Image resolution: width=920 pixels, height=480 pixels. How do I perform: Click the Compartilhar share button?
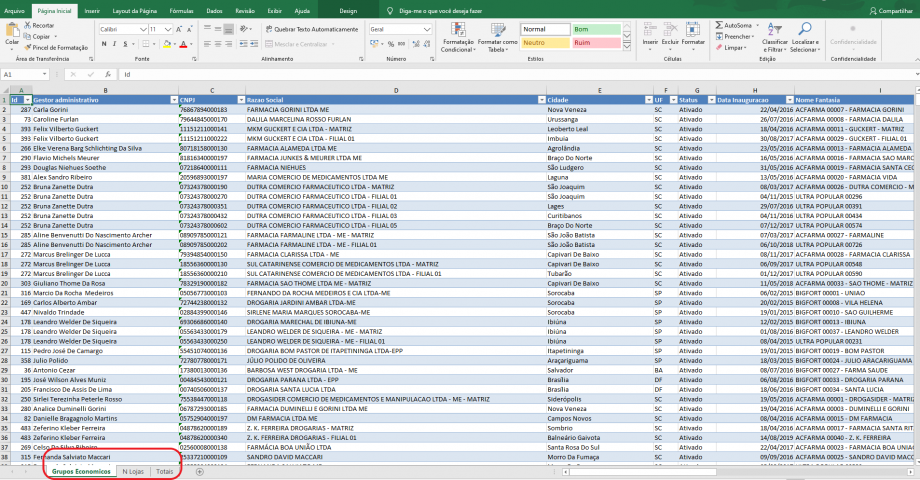[886, 10]
